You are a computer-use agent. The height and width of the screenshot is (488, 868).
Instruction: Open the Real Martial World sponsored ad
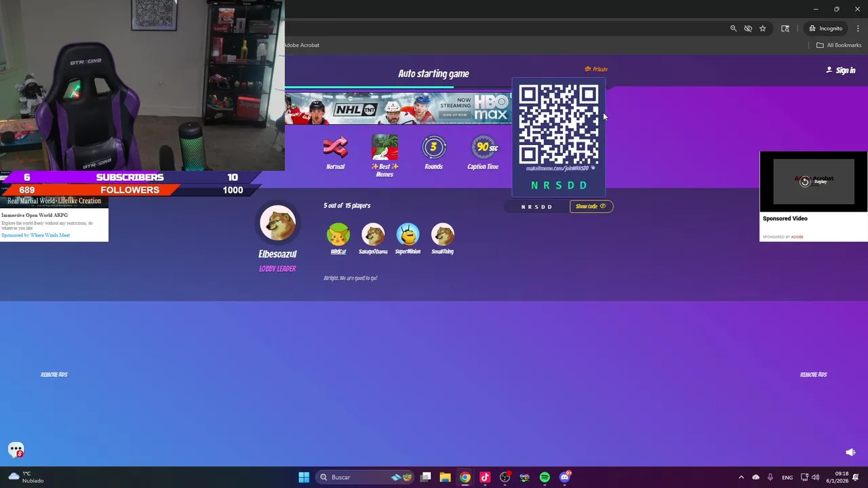(x=54, y=201)
